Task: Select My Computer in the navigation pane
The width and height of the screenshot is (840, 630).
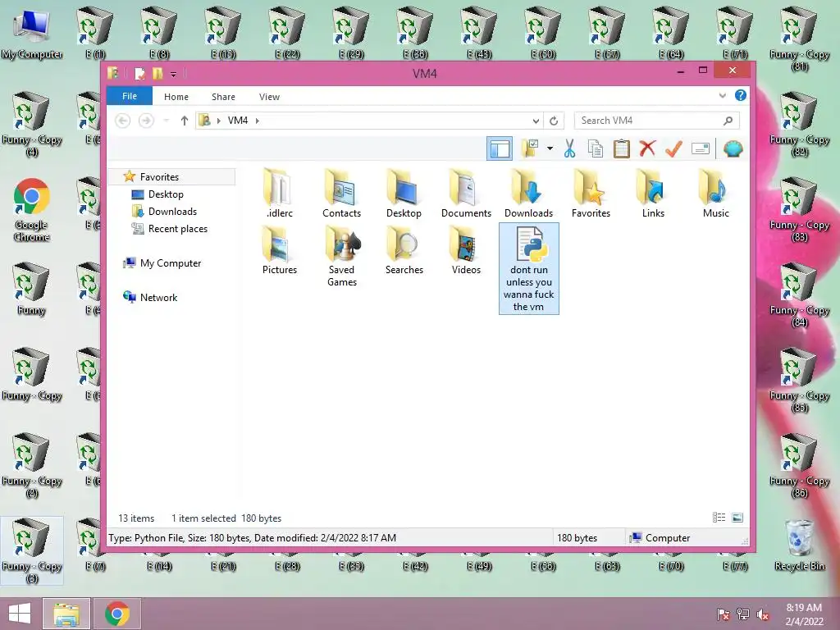Action: tap(171, 263)
